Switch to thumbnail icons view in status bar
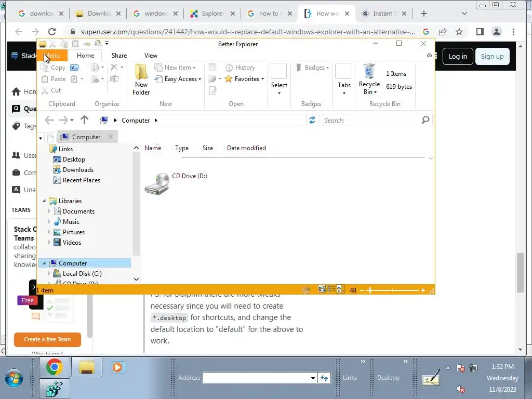The image size is (532, 399). 322,289
